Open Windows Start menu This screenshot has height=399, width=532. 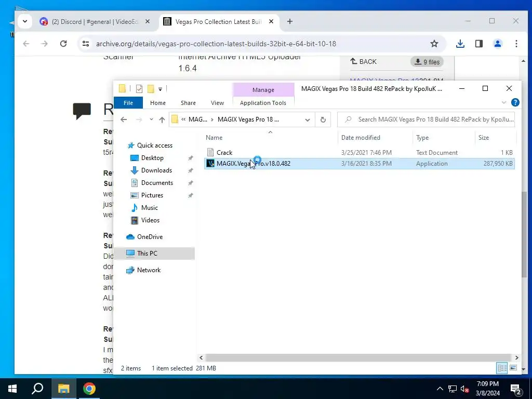click(12, 389)
